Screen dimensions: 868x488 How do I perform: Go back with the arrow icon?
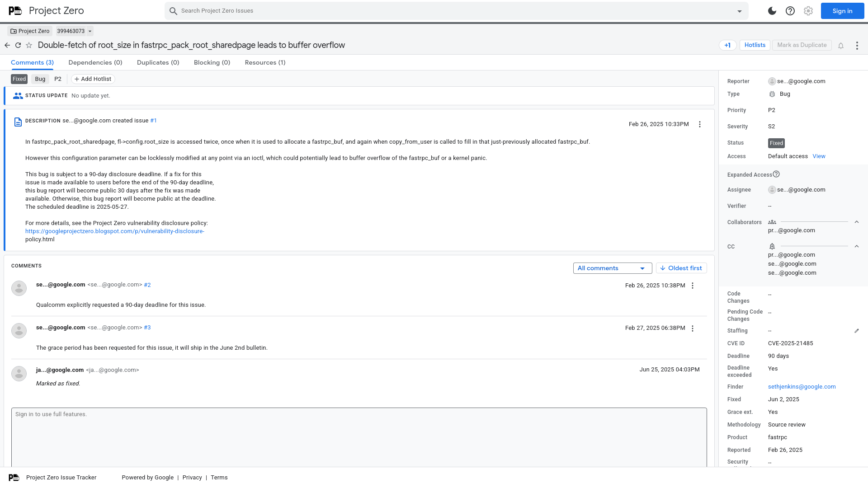click(7, 45)
